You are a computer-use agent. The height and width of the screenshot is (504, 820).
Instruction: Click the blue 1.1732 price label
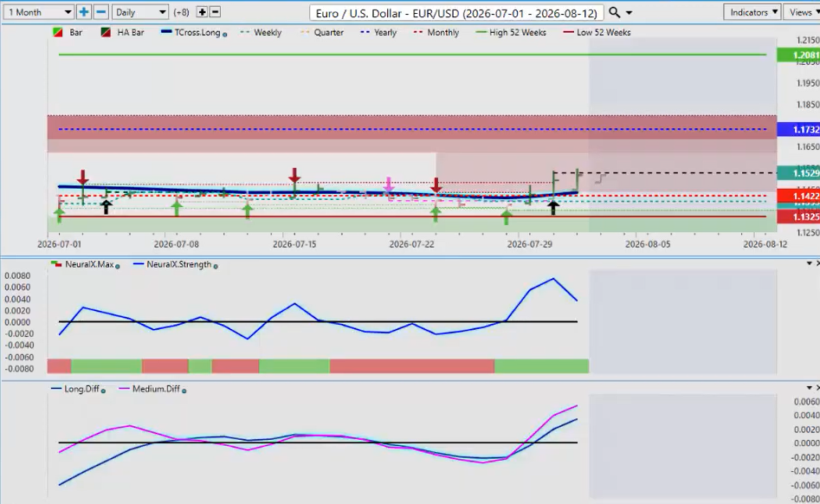pos(798,129)
